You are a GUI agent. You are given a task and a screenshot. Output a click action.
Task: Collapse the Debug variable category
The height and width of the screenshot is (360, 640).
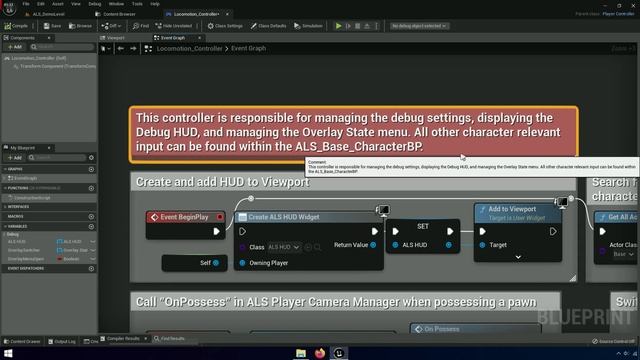(4, 235)
